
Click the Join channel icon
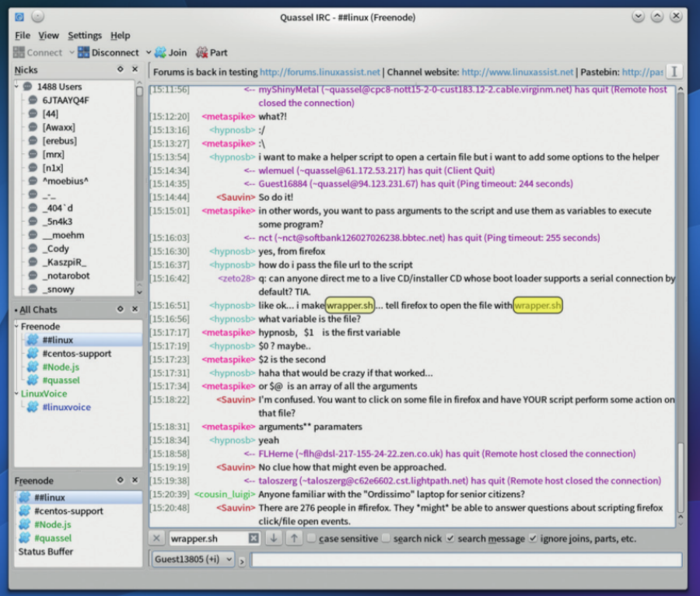(x=160, y=52)
